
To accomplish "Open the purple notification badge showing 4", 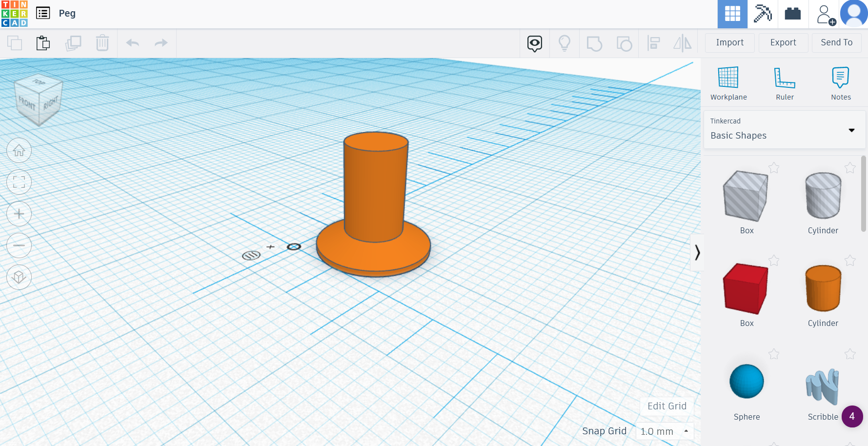I will (852, 416).
